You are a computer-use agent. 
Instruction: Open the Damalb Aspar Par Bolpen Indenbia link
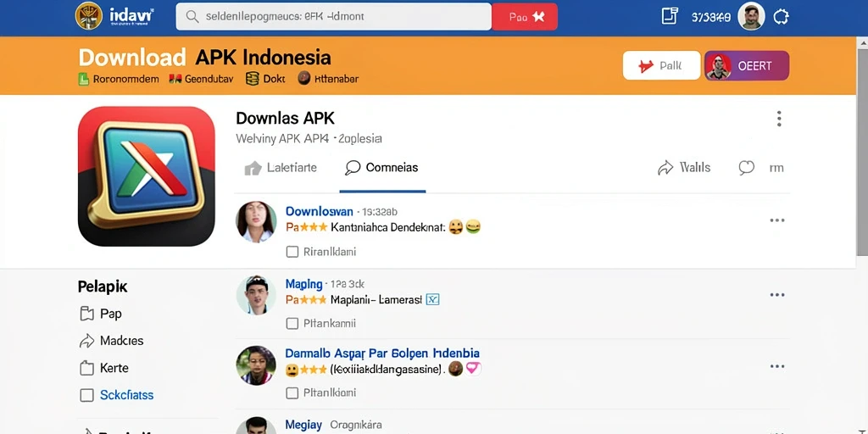point(382,353)
